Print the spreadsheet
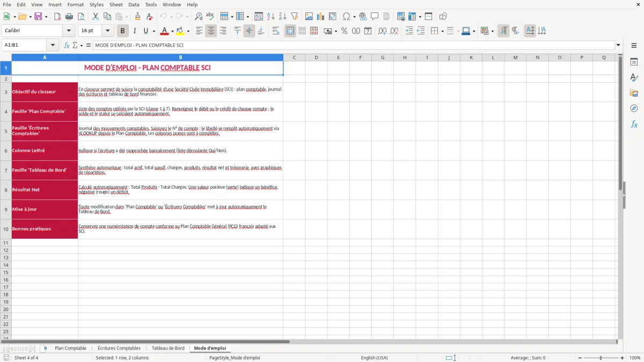Viewport: 644px width, 362px height. pyautogui.click(x=69, y=17)
